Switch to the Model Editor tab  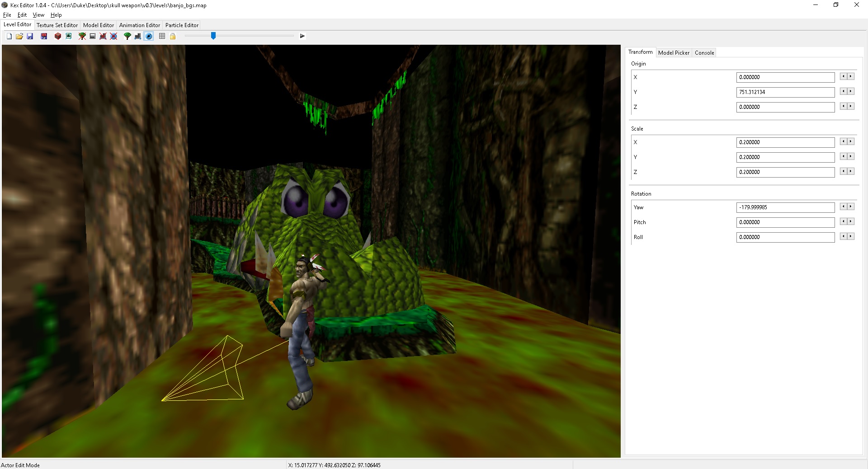click(x=98, y=25)
